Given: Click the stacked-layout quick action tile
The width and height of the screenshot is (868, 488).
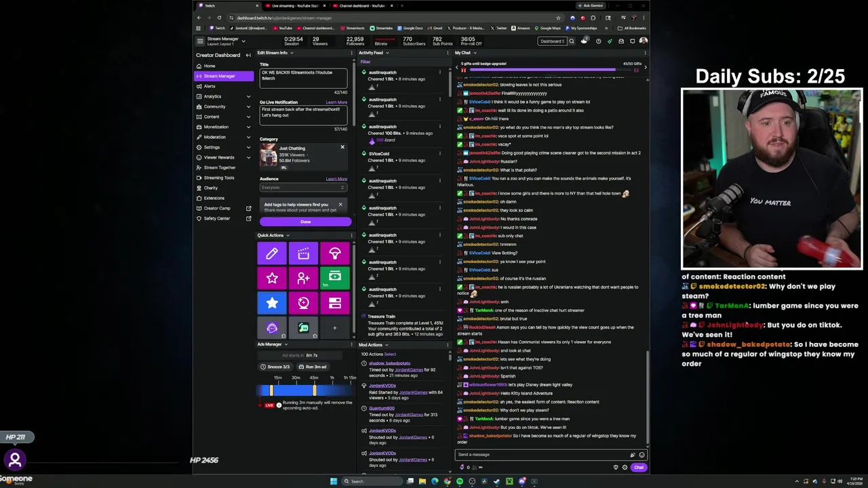Looking at the screenshot, I should pyautogui.click(x=335, y=303).
